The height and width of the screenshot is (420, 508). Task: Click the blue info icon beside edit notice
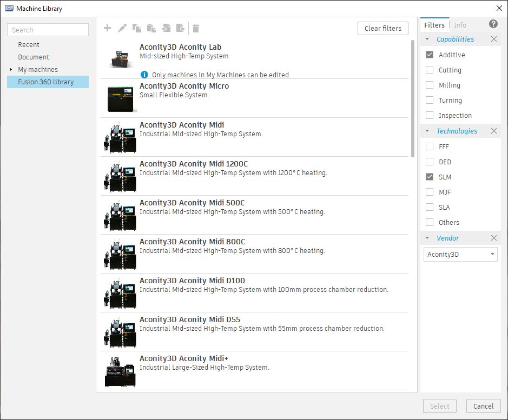(x=144, y=75)
